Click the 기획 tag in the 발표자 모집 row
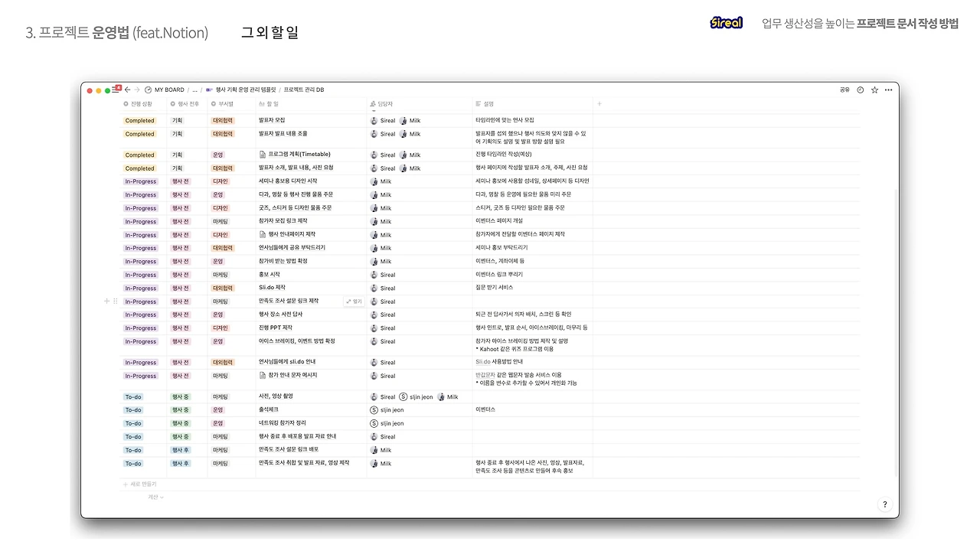This screenshot has width=980, height=551. coord(177,121)
